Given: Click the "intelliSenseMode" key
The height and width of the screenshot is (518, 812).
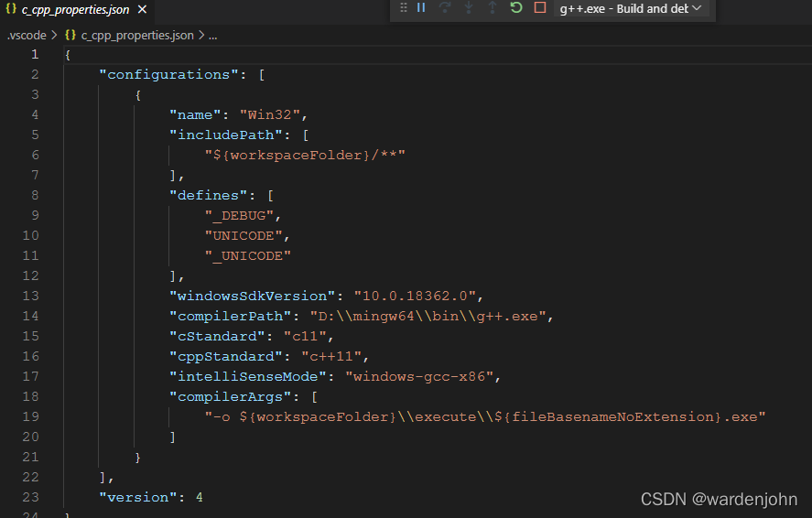Looking at the screenshot, I should click(x=247, y=377).
